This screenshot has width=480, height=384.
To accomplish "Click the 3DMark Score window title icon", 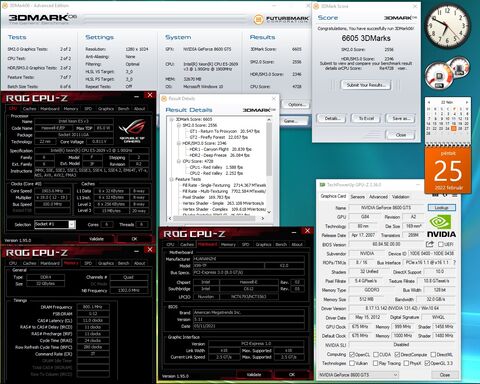I will 317,6.
